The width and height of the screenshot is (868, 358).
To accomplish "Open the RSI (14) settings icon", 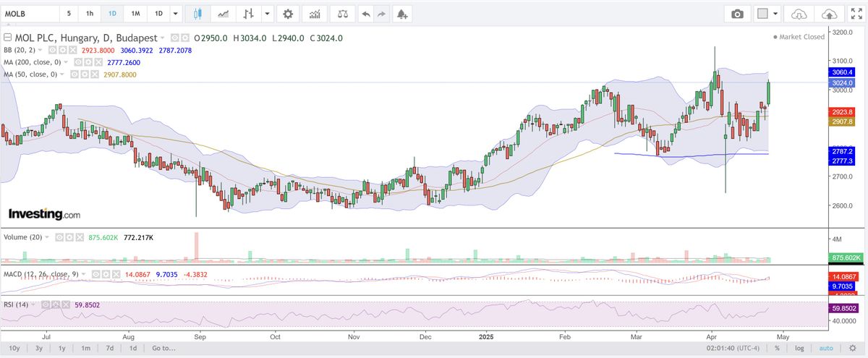I will click(56, 304).
